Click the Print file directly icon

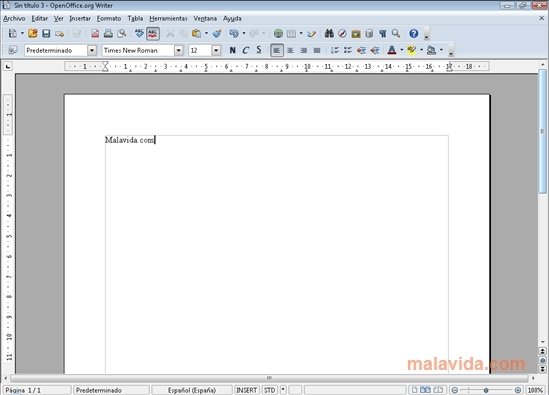click(x=108, y=34)
